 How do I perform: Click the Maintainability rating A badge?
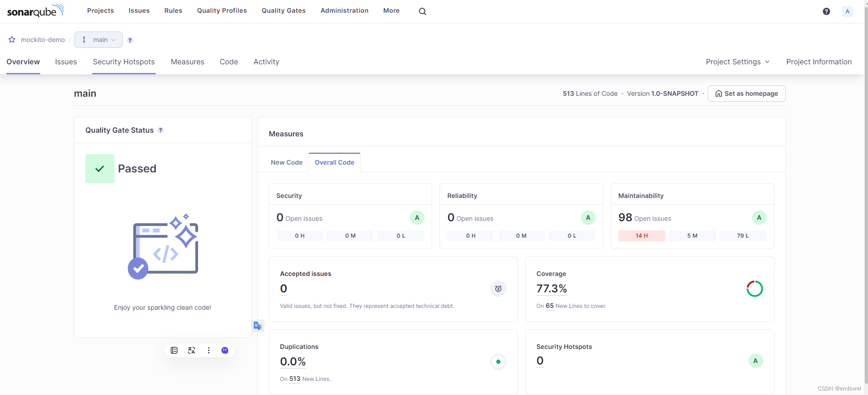pyautogui.click(x=759, y=218)
